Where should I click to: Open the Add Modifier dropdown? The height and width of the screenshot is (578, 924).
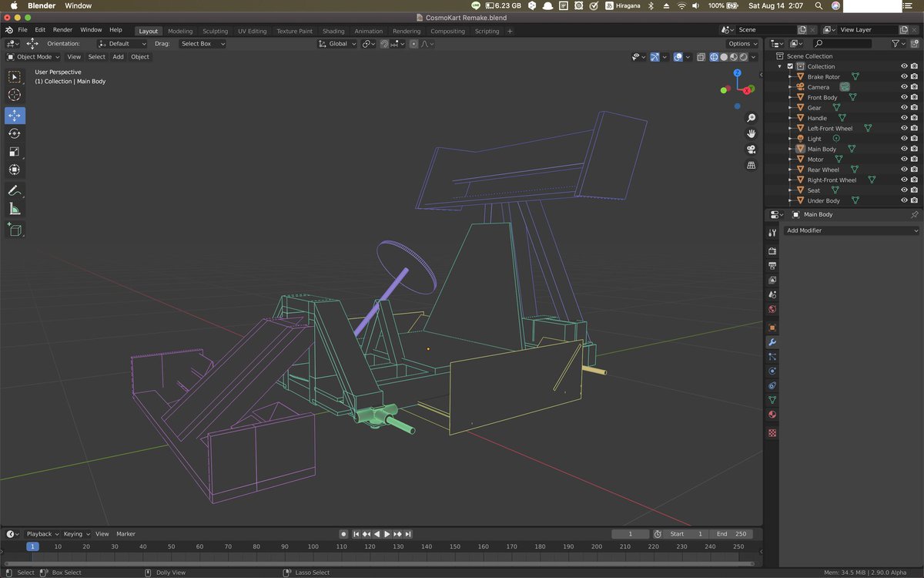pyautogui.click(x=851, y=230)
